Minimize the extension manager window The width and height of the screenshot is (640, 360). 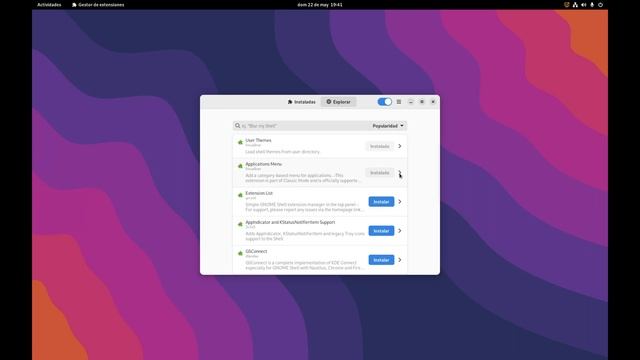point(411,102)
